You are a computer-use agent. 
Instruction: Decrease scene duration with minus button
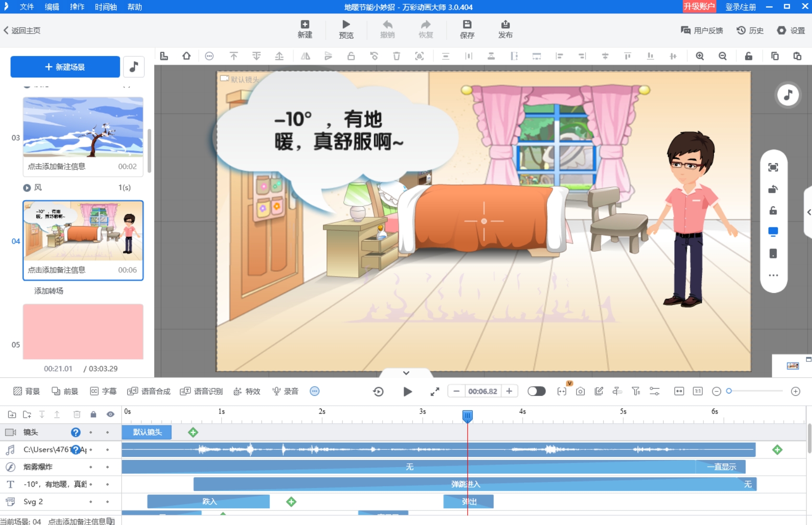click(456, 391)
